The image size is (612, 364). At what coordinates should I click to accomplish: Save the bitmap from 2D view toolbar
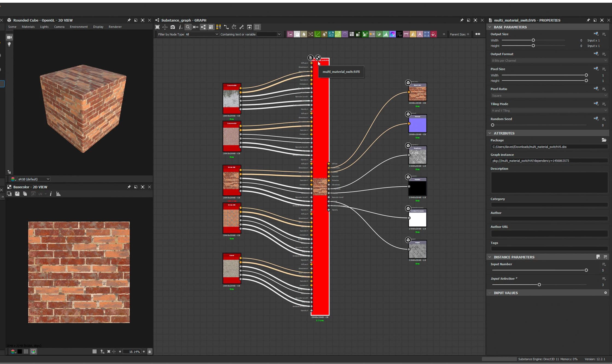click(17, 194)
